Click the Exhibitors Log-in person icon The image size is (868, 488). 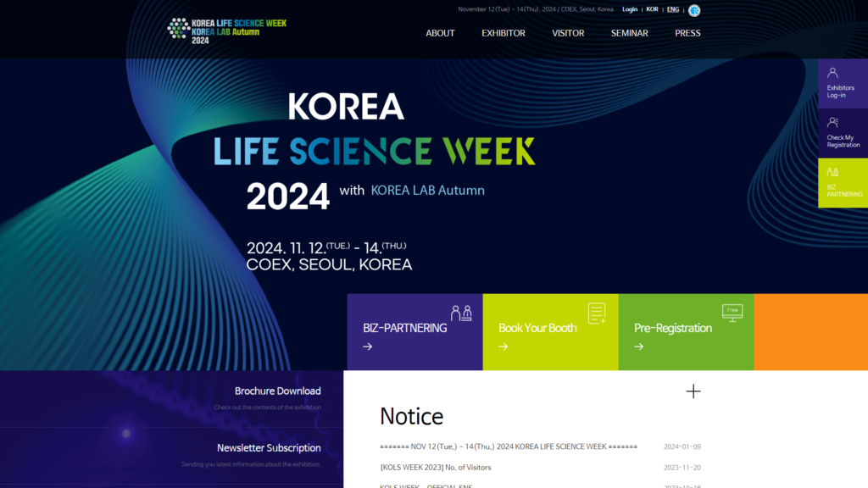832,73
